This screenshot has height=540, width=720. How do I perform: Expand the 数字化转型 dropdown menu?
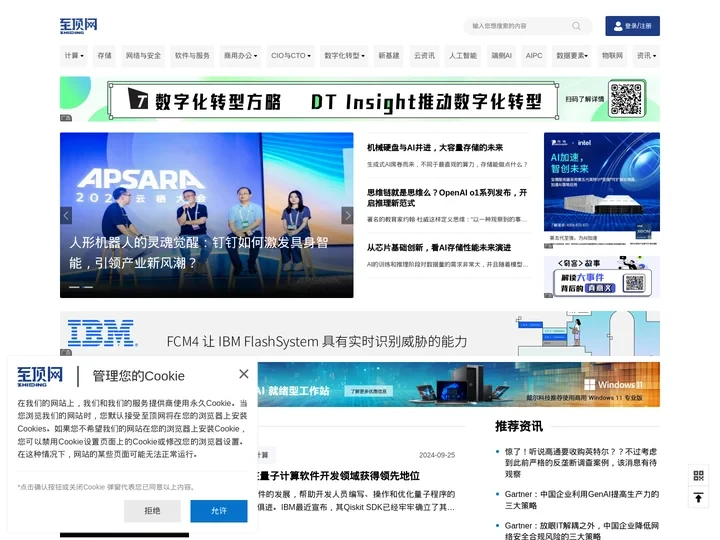pos(344,56)
